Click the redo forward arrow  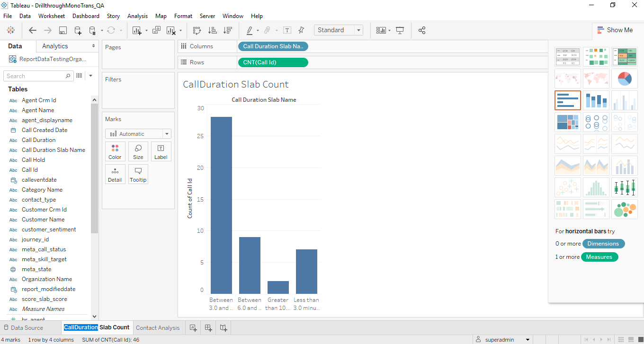point(48,30)
